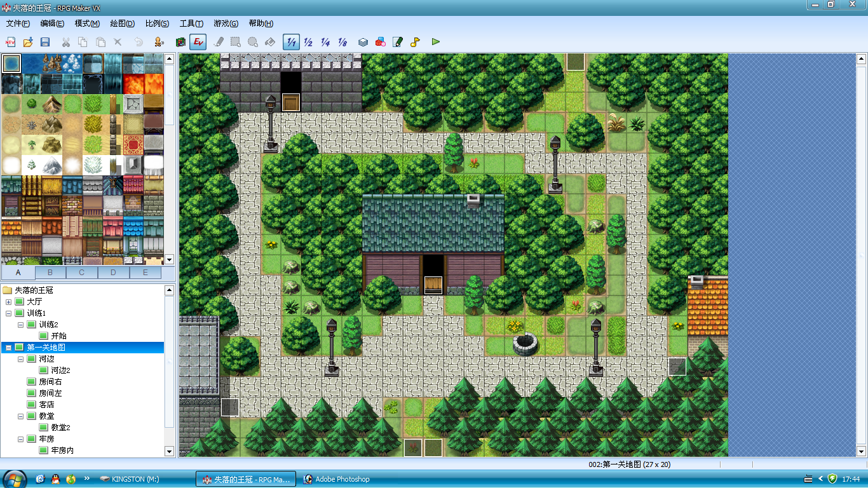Collapse the 牢房 map node
The width and height of the screenshot is (868, 488).
pos(20,439)
